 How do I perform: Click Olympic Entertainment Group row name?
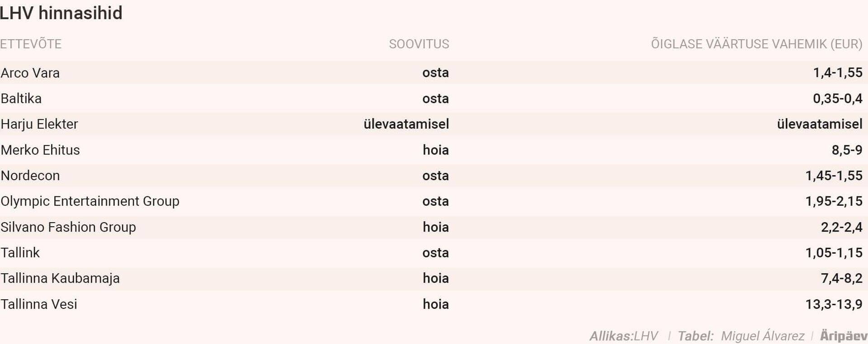tap(90, 201)
